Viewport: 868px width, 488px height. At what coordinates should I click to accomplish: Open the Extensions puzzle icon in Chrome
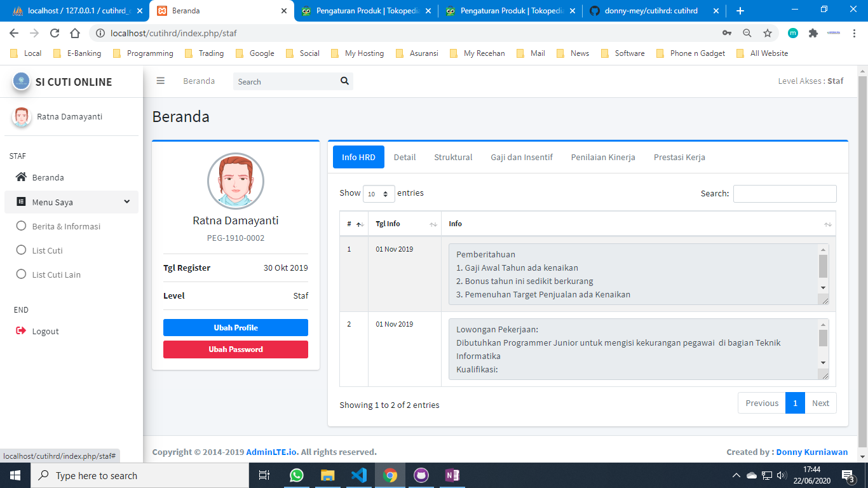tap(813, 33)
